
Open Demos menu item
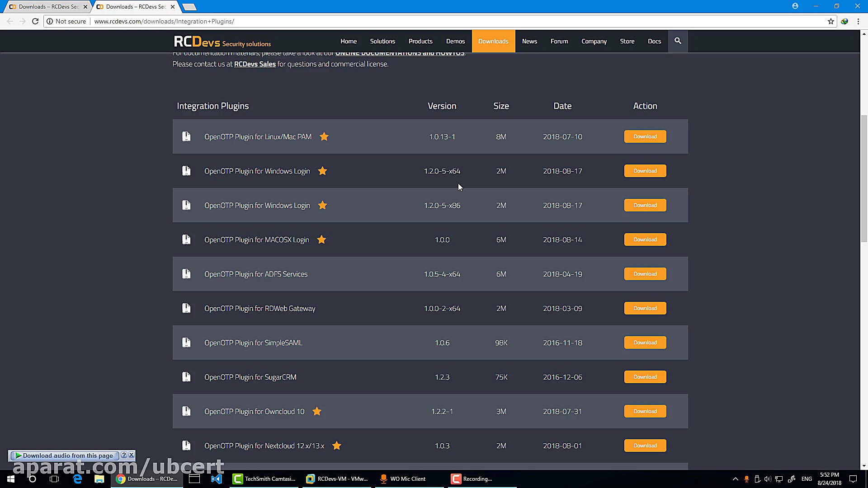click(455, 41)
